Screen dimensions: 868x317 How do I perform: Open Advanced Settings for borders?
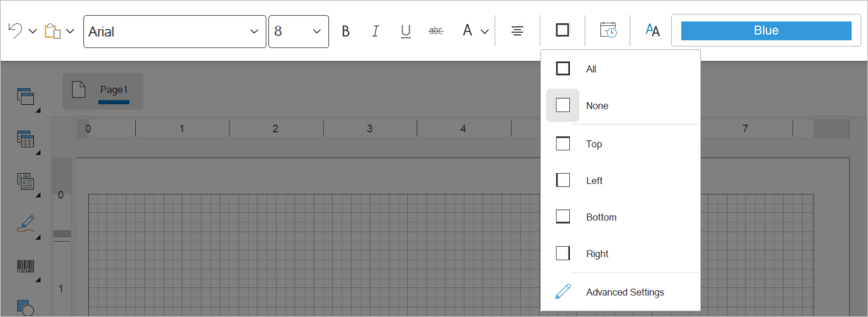pyautogui.click(x=624, y=292)
